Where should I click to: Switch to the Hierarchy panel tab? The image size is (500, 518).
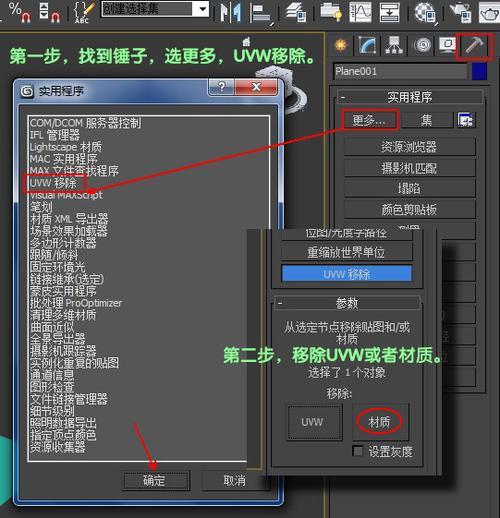394,45
